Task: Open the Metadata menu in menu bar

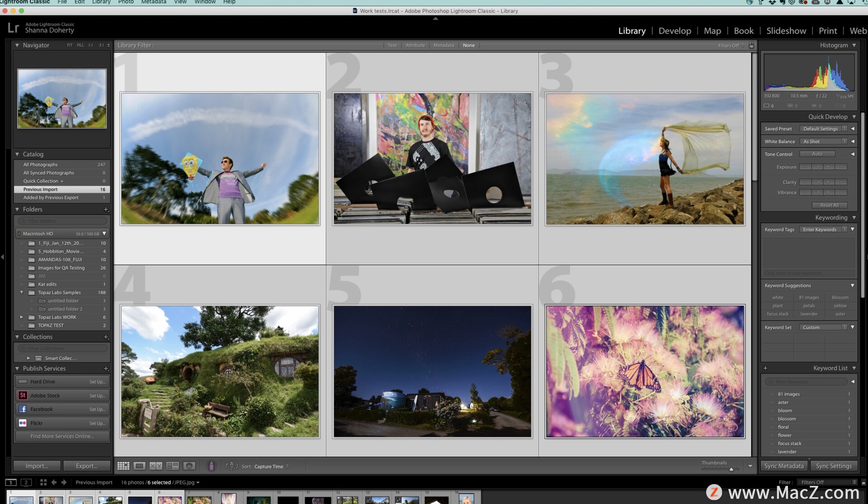Action: [x=154, y=2]
